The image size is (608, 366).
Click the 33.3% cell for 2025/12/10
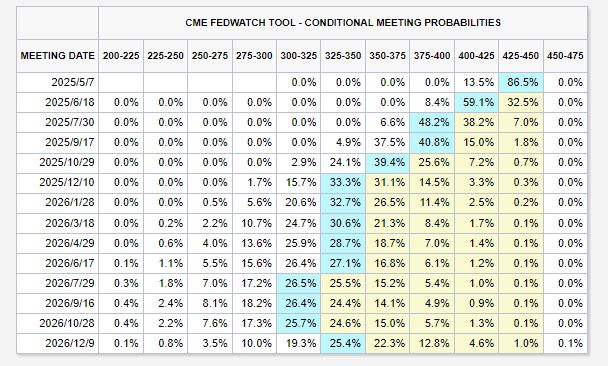(343, 183)
